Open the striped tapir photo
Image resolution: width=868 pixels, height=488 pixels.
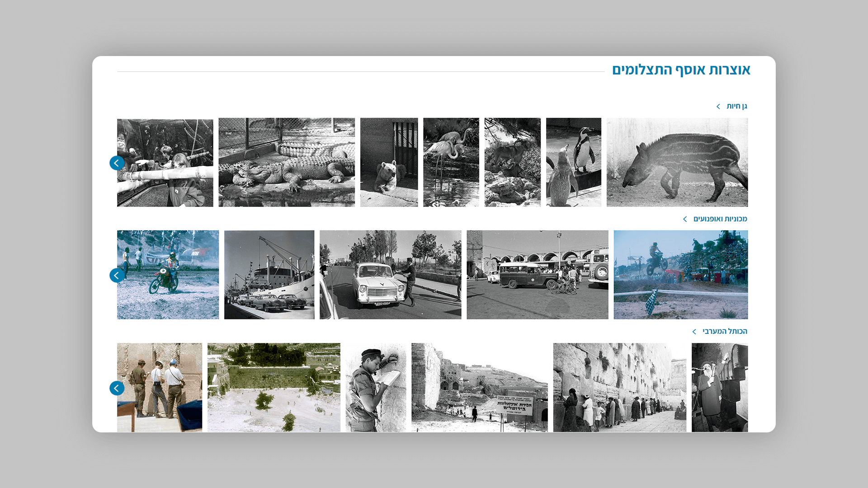coord(677,162)
